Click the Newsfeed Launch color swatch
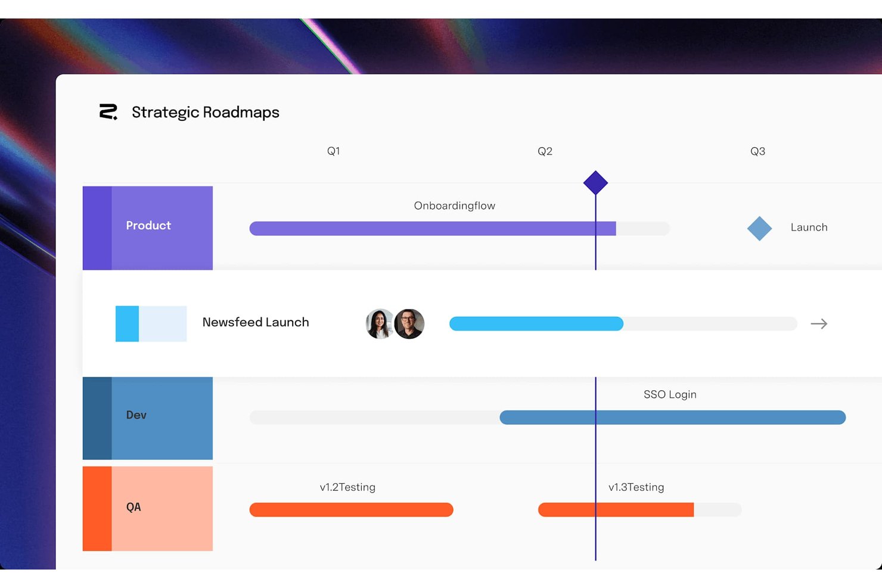This screenshot has height=588, width=882. point(151,323)
